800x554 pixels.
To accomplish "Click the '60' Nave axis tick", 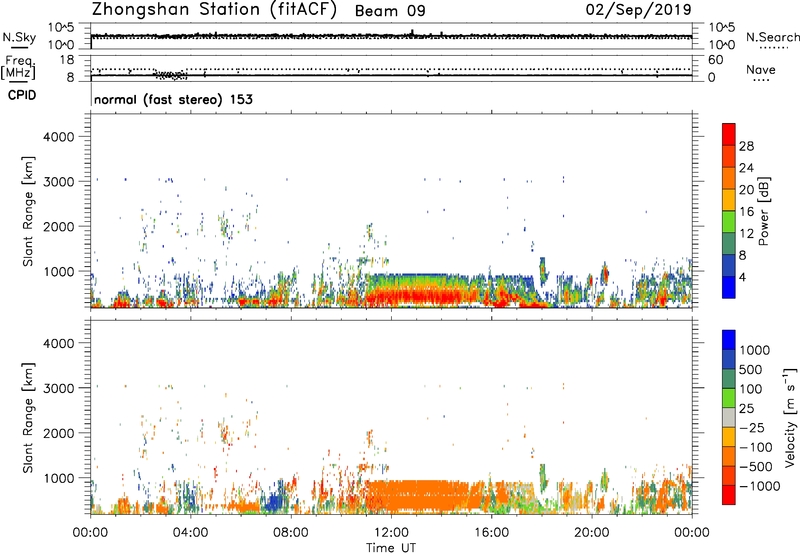I will (715, 60).
